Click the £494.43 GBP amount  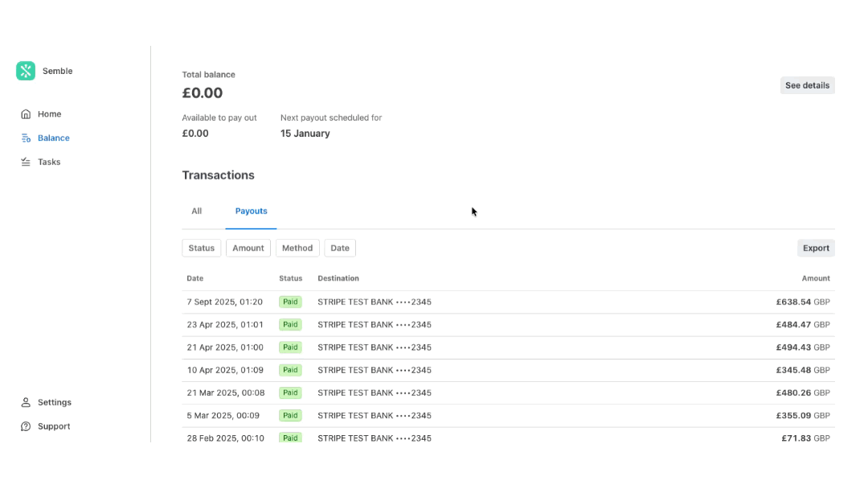click(x=803, y=347)
